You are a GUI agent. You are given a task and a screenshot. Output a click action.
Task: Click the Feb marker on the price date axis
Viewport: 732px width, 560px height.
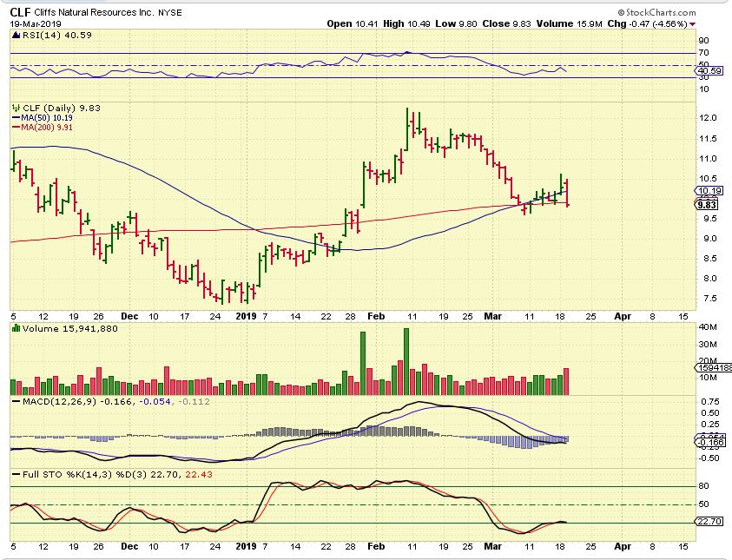tap(374, 317)
